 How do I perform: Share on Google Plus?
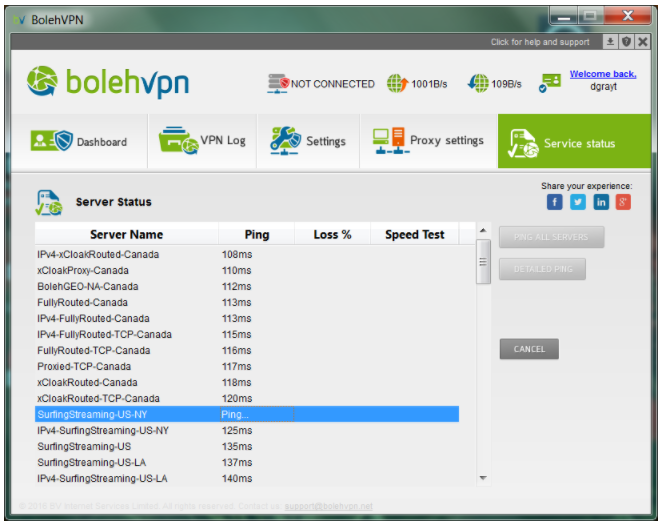pyautogui.click(x=623, y=202)
